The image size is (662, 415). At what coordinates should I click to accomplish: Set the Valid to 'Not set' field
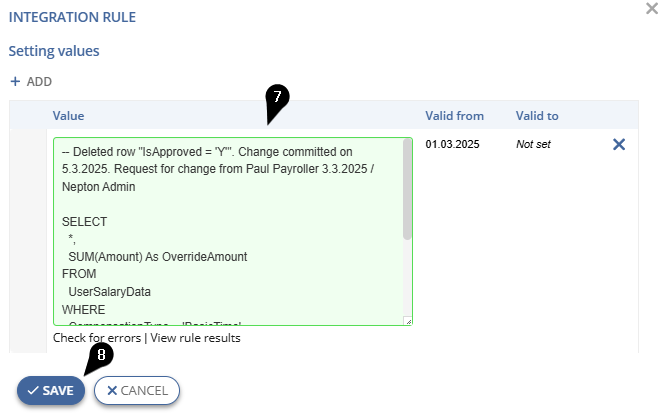533,144
